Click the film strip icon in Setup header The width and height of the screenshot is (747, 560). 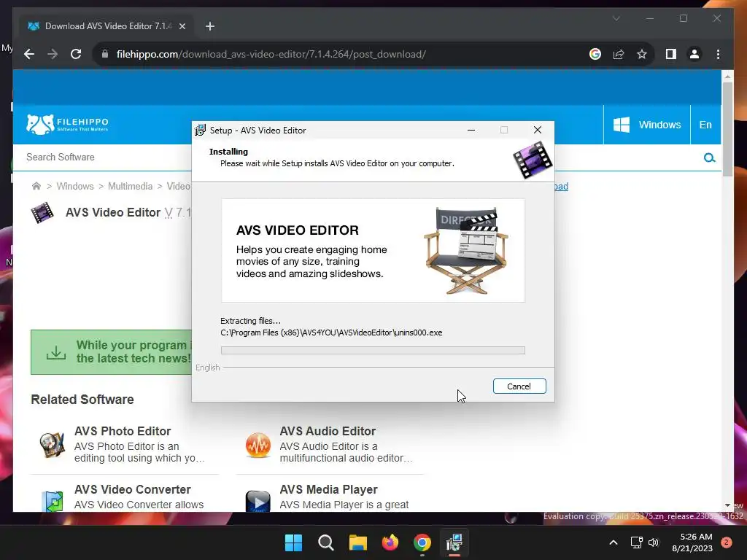pyautogui.click(x=533, y=160)
